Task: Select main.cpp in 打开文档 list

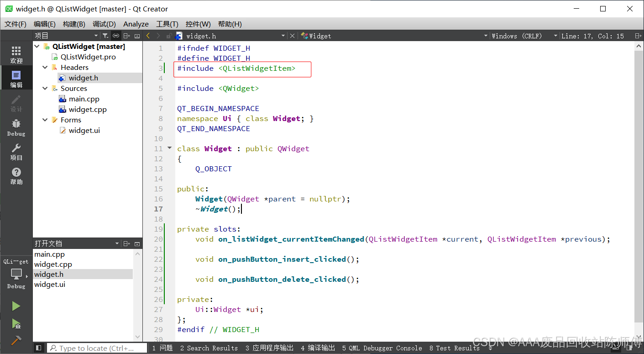Action: (83, 254)
